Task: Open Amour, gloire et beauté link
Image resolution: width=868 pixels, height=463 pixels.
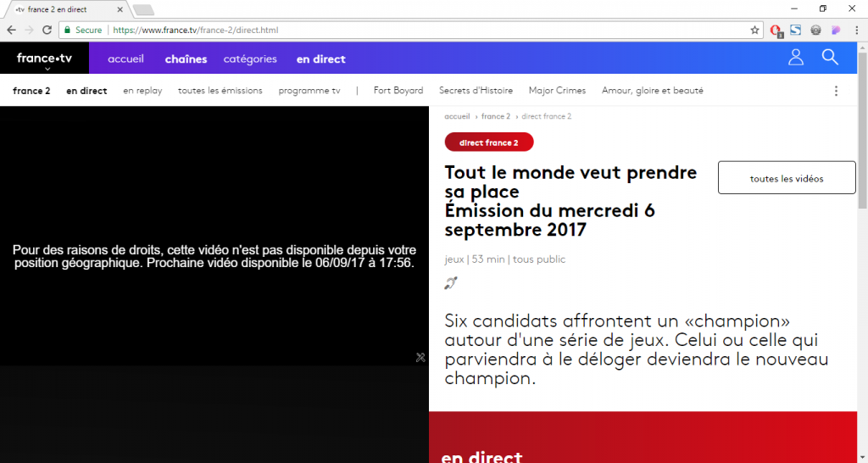Action: (653, 90)
